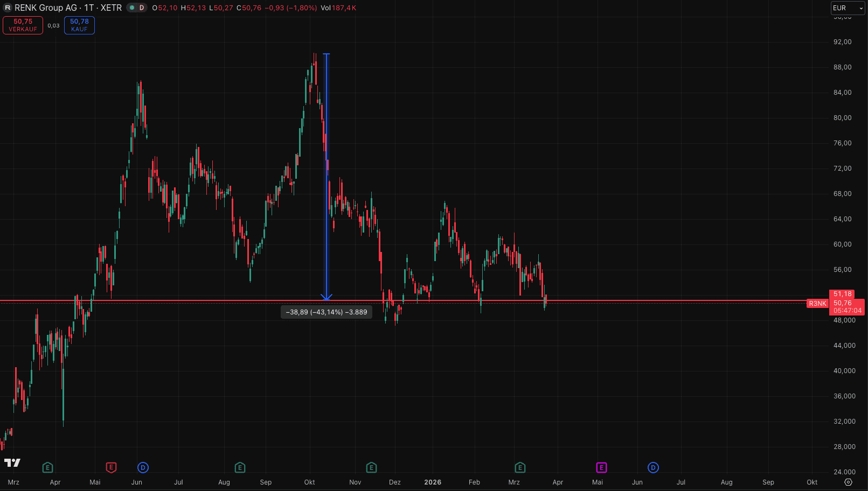Open the green earnings marker near Mrz 2026
Viewport: 868px width, 491px height.
(520, 467)
